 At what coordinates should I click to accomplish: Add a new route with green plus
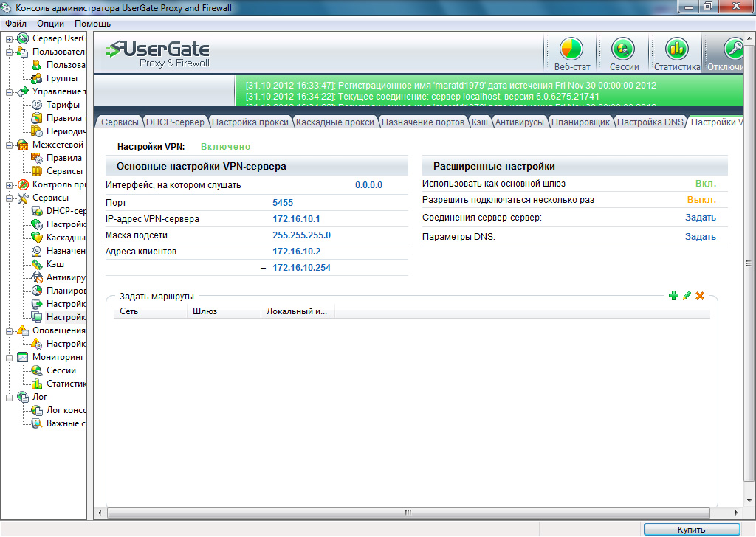673,296
